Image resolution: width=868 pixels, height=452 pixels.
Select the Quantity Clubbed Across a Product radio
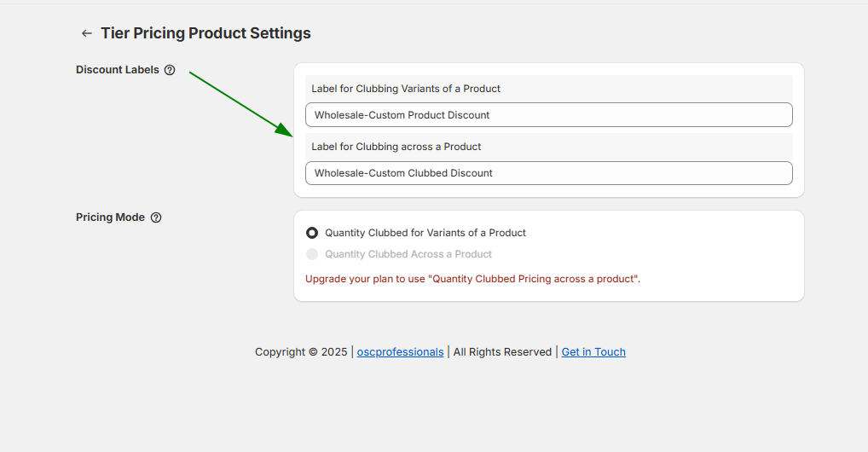click(x=312, y=254)
